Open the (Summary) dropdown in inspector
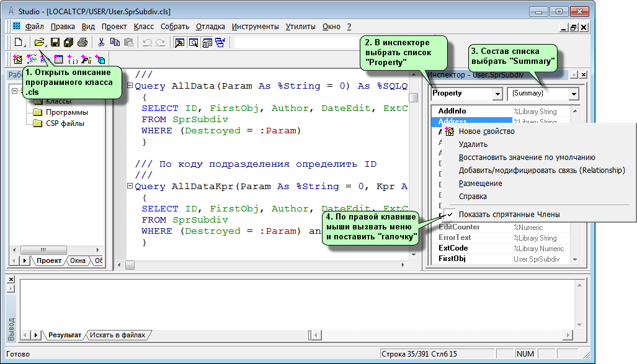 click(x=574, y=94)
